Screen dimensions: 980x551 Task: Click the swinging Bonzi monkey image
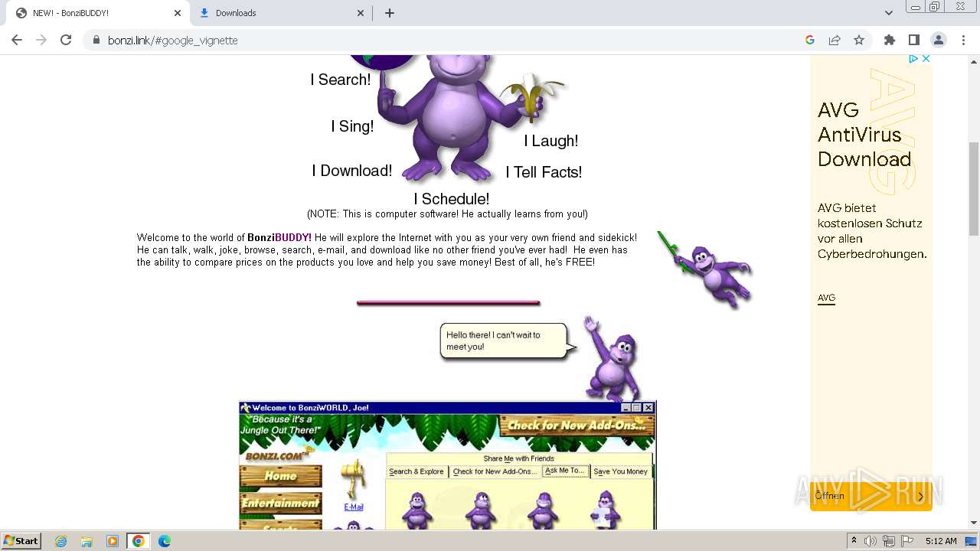click(706, 269)
